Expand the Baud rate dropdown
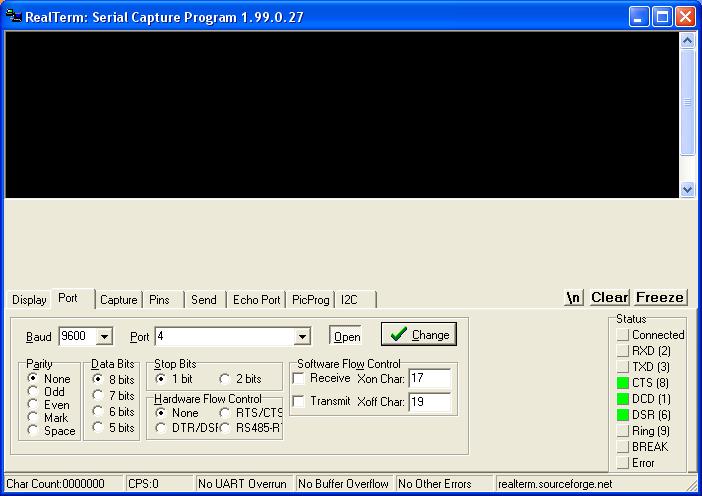 coord(104,337)
